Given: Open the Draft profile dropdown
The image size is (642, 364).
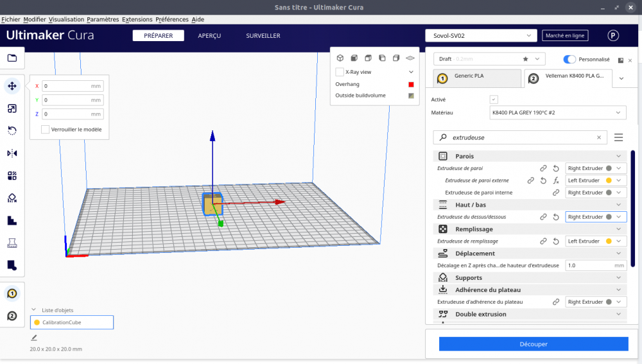Looking at the screenshot, I should click(x=489, y=59).
